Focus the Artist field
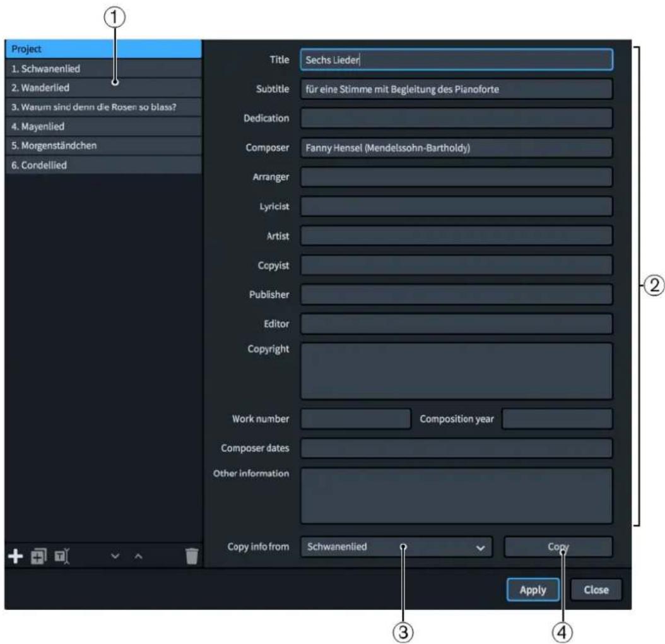This screenshot has width=665, height=644. tap(456, 236)
